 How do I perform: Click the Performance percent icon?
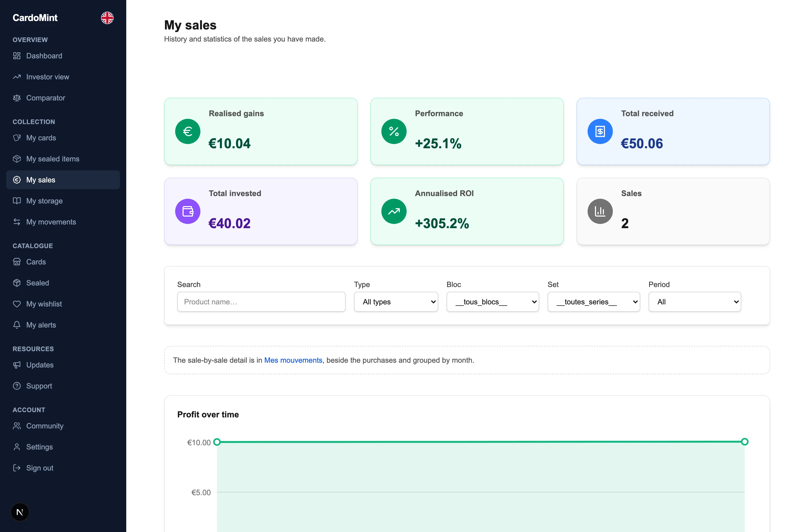point(393,131)
